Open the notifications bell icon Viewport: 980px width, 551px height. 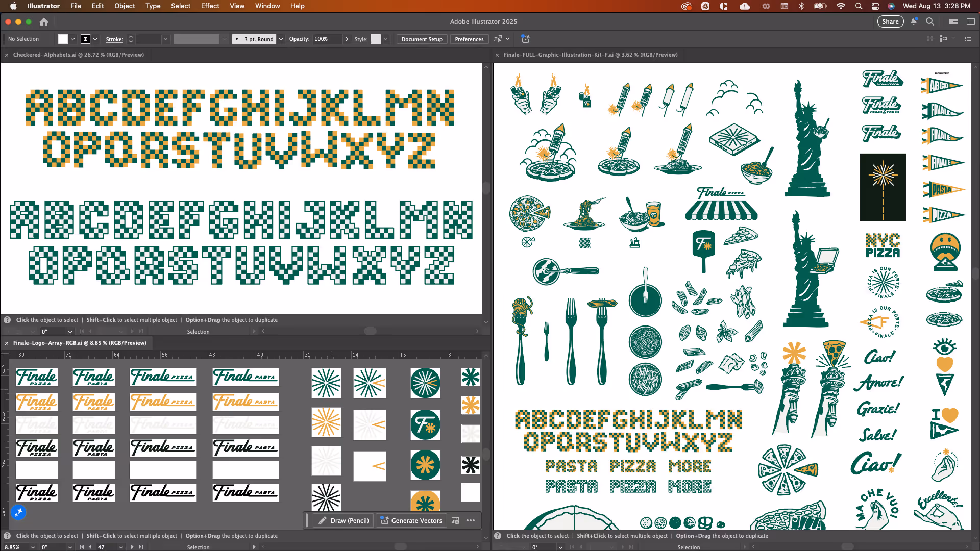[914, 21]
